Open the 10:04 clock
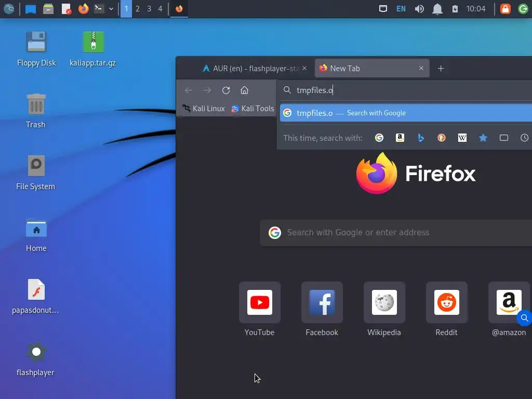Image resolution: width=532 pixels, height=399 pixels. coord(476,9)
